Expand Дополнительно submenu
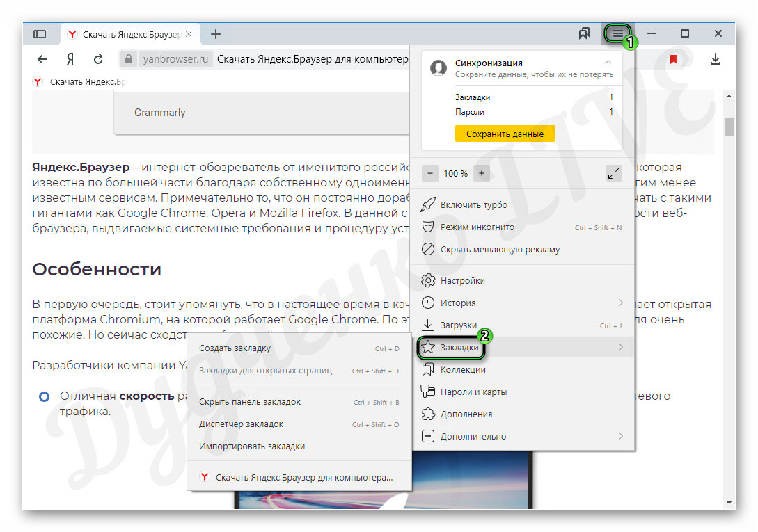 [x=521, y=436]
